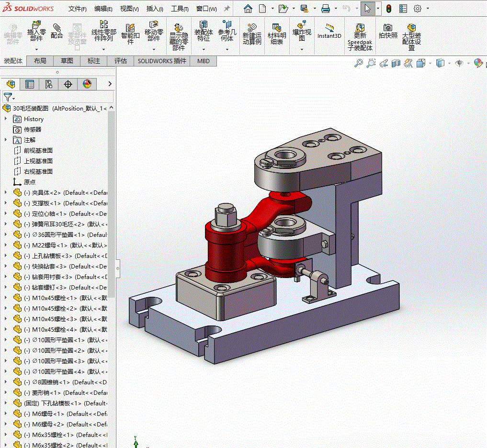This screenshot has width=487, height=448.
Task: Pin the menu bar with pushpin
Action: pyautogui.click(x=227, y=9)
